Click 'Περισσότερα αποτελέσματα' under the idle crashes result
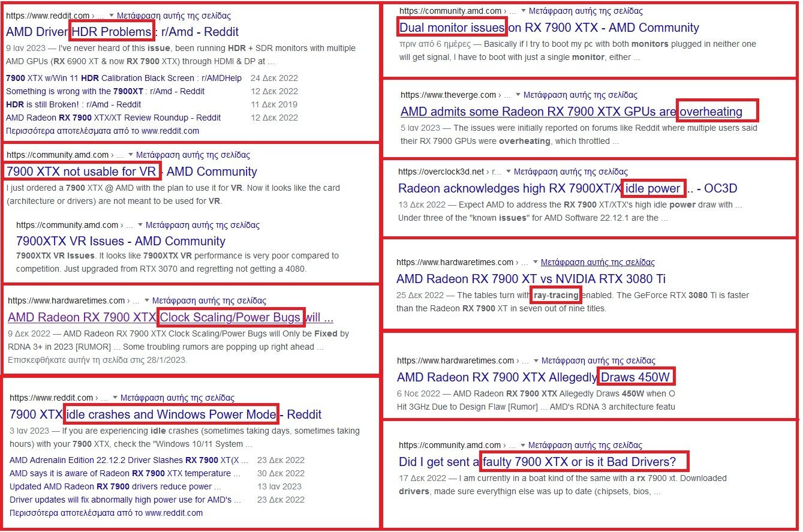This screenshot has width=803, height=532. point(106,513)
